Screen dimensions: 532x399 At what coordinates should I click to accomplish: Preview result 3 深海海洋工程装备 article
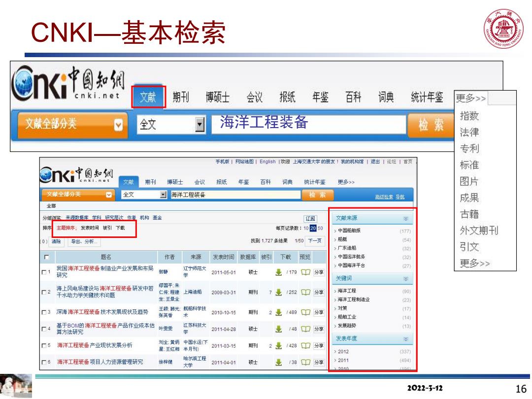tap(305, 312)
